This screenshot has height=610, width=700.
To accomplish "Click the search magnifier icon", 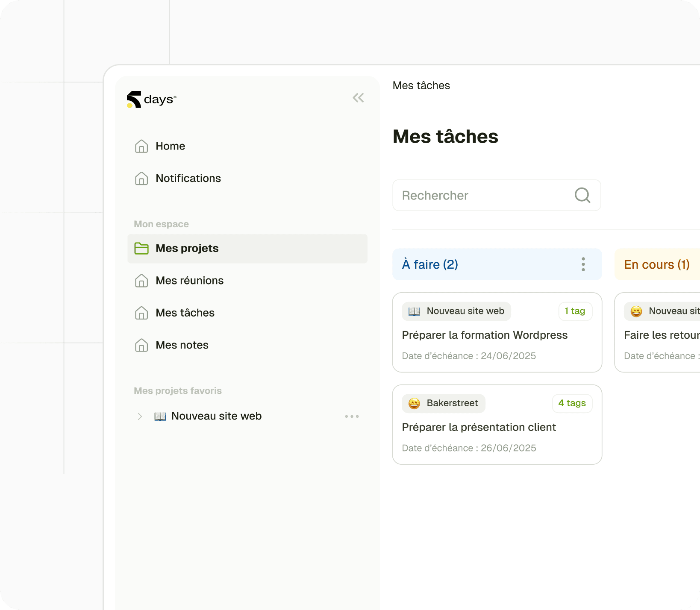I will click(582, 195).
